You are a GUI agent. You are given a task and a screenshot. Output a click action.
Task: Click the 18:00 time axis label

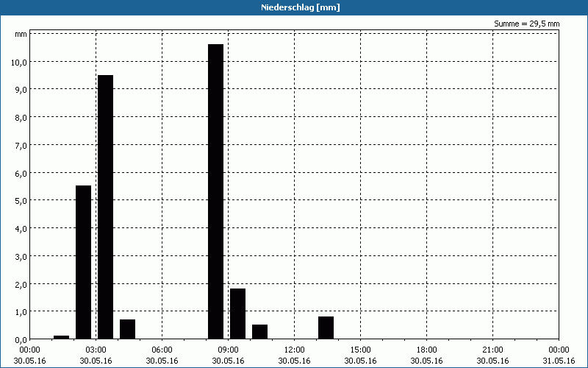click(427, 350)
